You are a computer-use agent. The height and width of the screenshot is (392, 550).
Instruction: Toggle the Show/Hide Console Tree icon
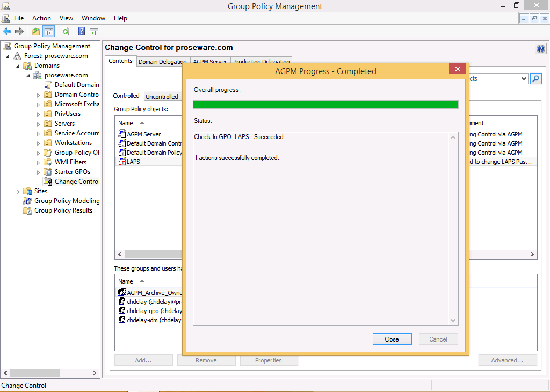[x=49, y=32]
